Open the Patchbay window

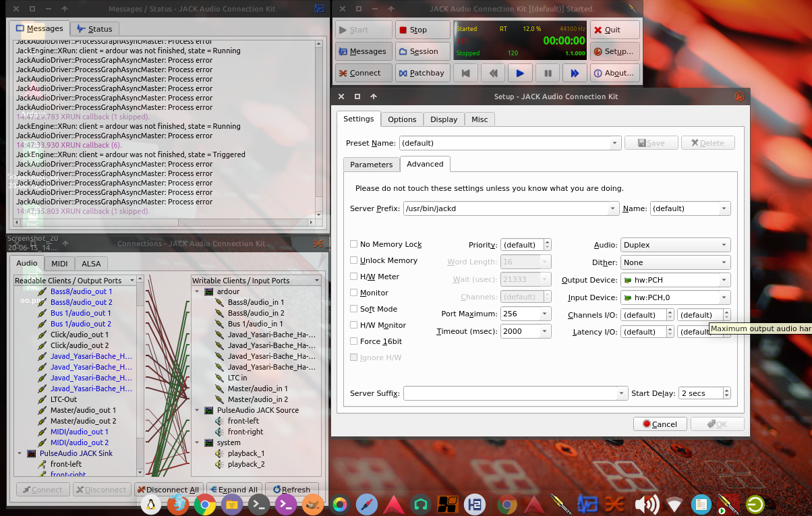coord(422,73)
